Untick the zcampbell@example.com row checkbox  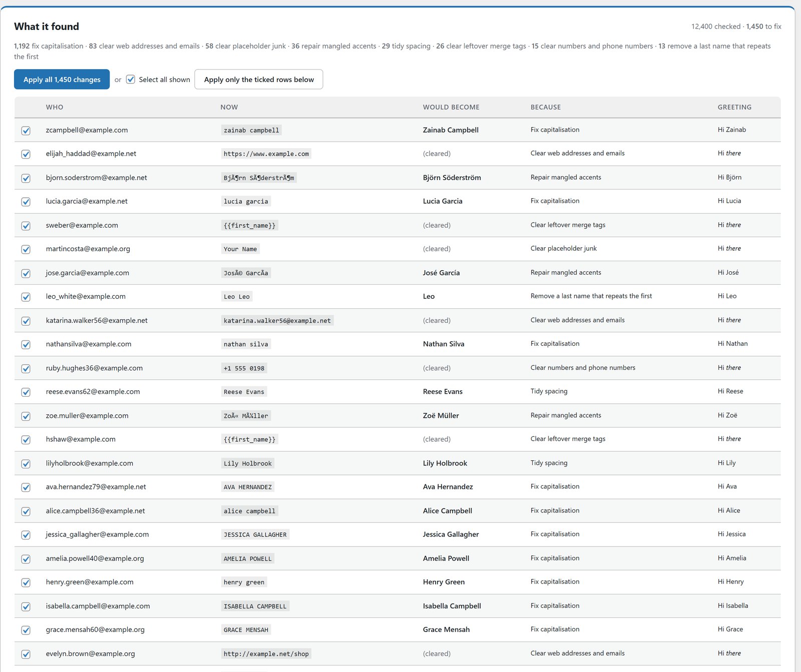26,131
